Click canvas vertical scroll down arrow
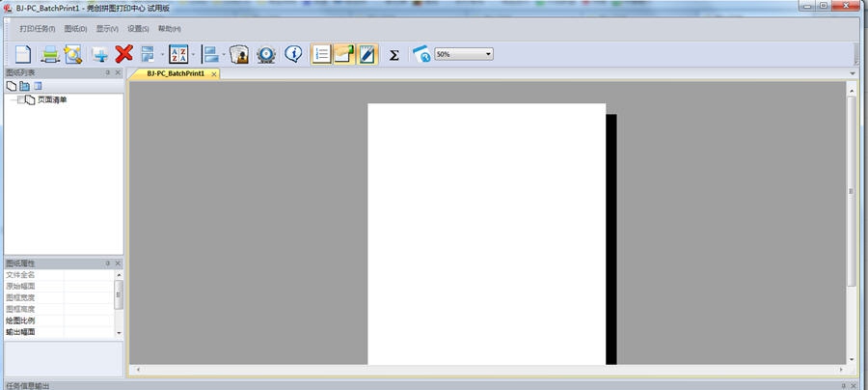This screenshot has height=390, width=868. (x=852, y=359)
